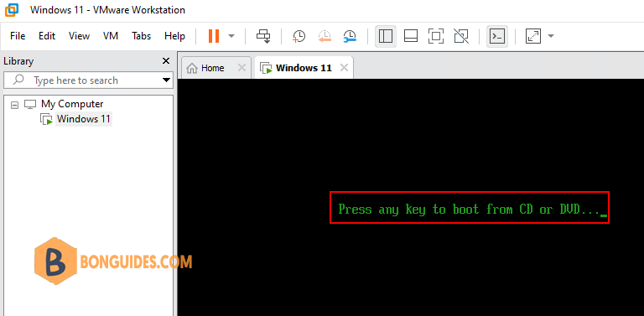This screenshot has height=316, width=644.
Task: Enter full screen mode
Action: (x=436, y=36)
